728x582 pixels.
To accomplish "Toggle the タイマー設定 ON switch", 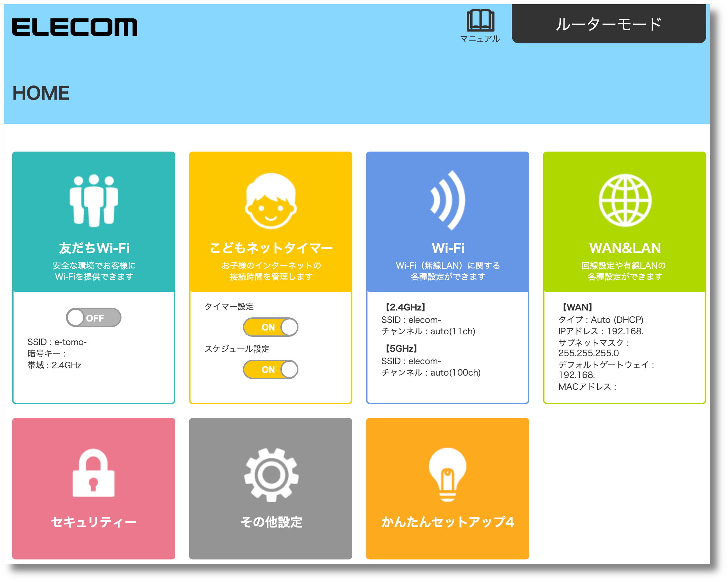I will tap(271, 327).
